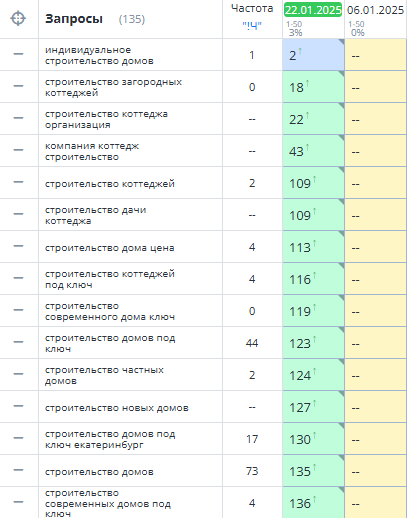Click the green position cell showing 135
This screenshot has height=518, width=408.
(x=313, y=471)
